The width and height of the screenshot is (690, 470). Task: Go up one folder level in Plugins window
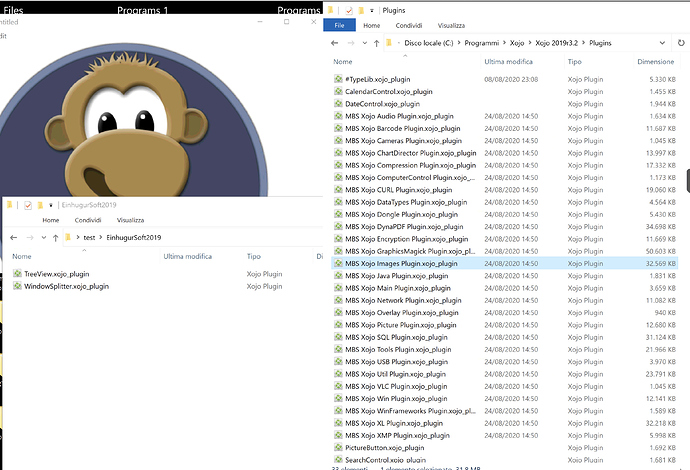[376, 43]
